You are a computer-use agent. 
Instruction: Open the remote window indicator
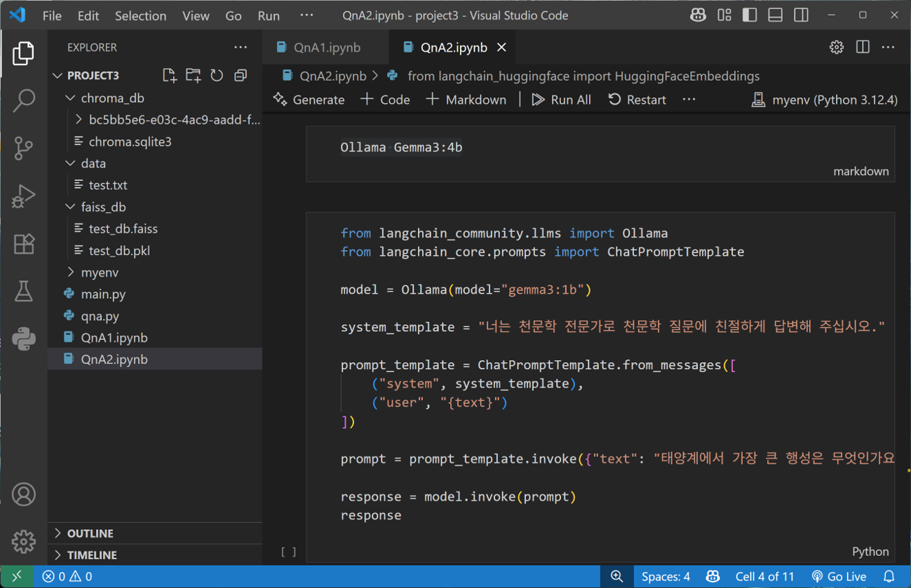17,576
